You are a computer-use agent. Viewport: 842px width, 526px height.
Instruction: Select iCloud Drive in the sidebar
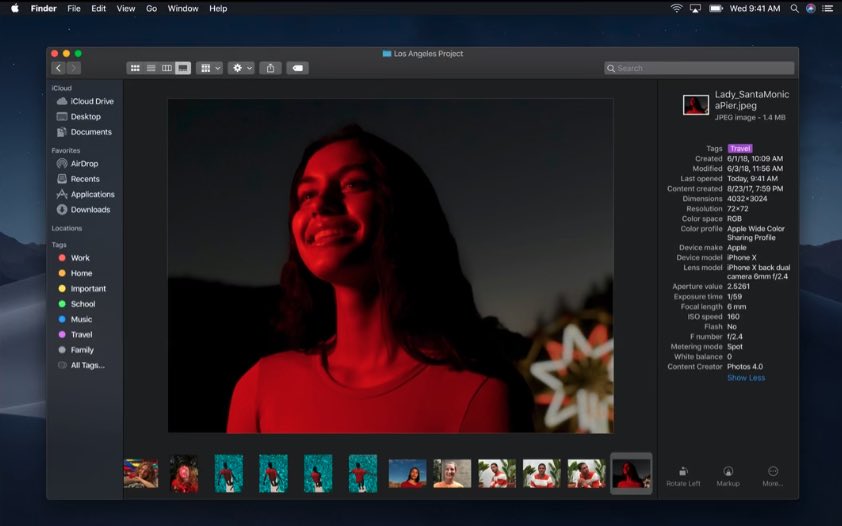pyautogui.click(x=91, y=101)
